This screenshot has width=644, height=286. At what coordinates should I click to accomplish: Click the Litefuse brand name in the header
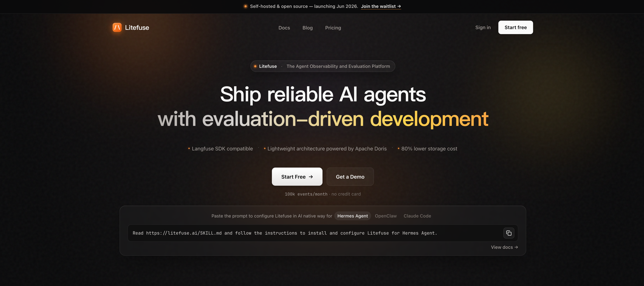137,27
